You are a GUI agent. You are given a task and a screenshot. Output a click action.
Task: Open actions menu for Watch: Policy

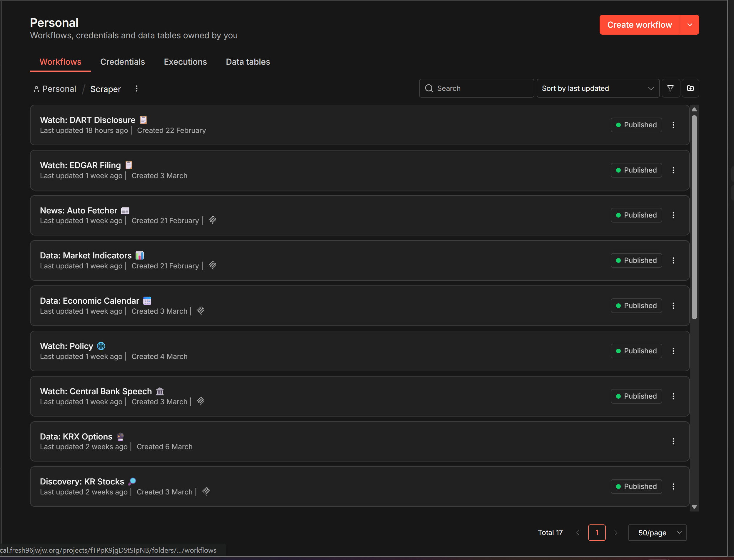click(673, 351)
